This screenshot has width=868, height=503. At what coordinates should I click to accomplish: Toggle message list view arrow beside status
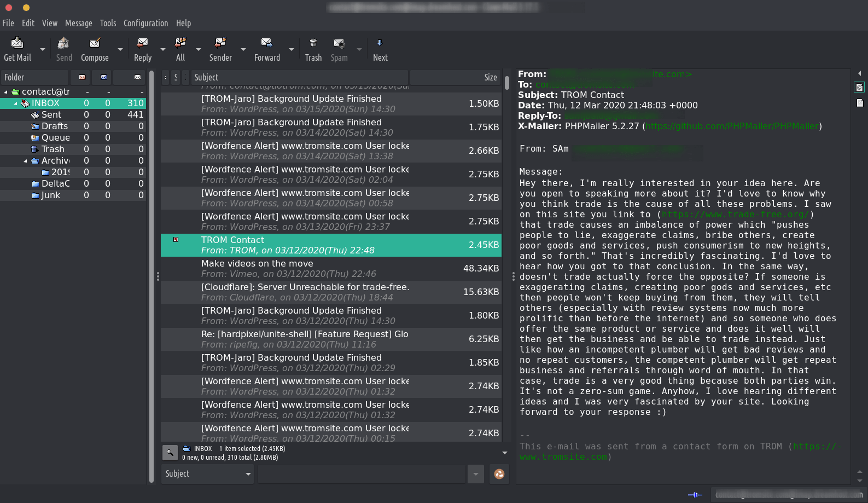tap(505, 453)
